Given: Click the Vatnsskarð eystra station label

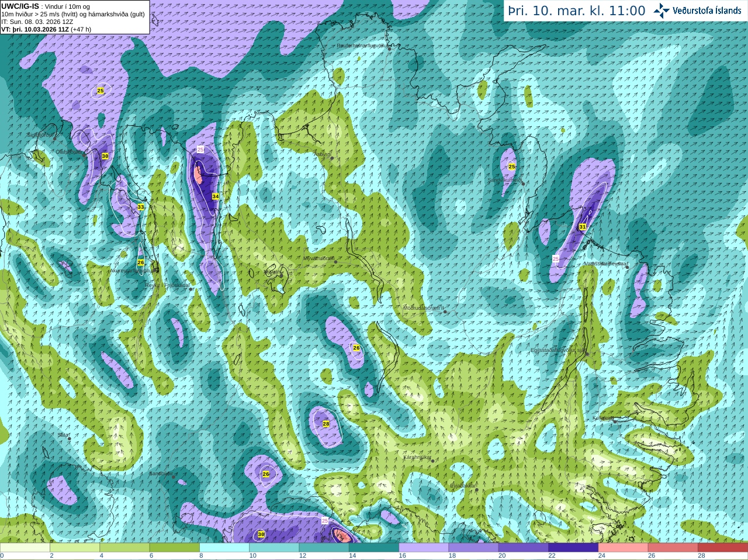Looking at the screenshot, I should [606, 264].
